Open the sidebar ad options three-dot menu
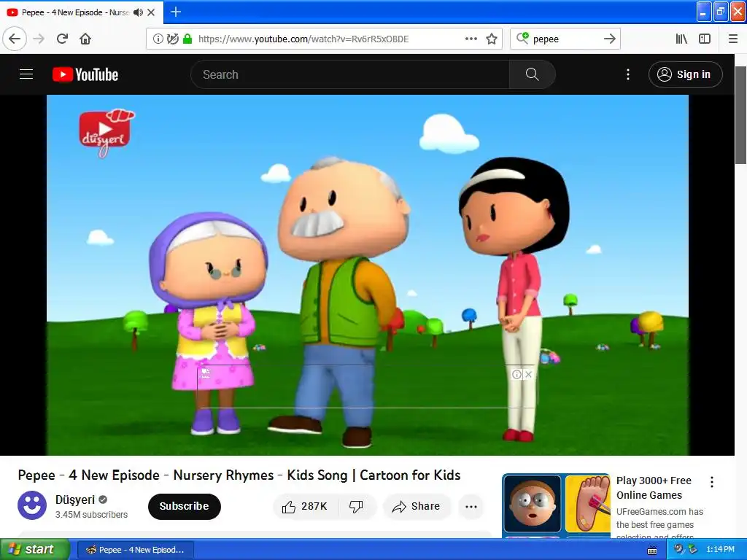 pyautogui.click(x=712, y=482)
